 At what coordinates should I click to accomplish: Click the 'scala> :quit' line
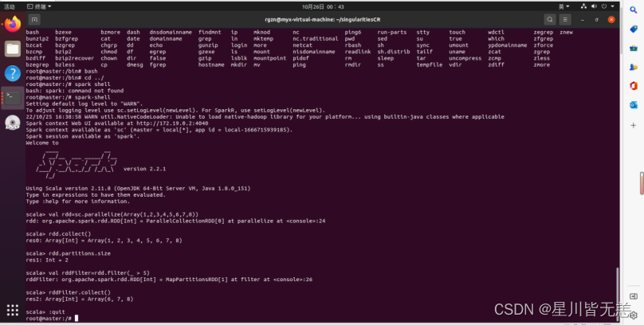[x=45, y=312]
